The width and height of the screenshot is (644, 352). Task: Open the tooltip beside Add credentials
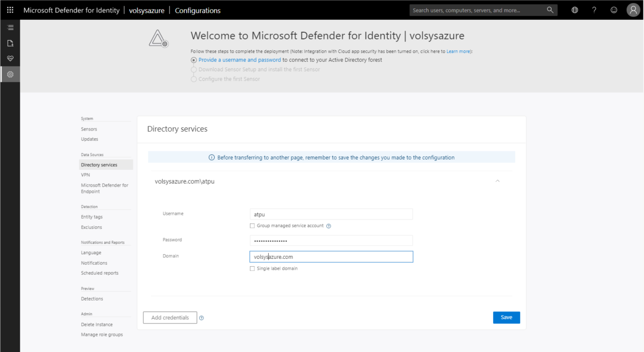click(x=202, y=317)
